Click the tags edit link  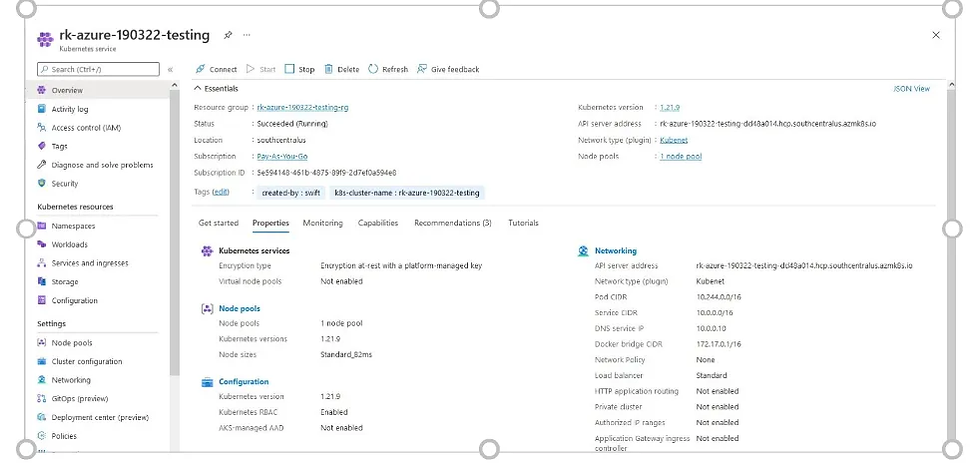(221, 192)
